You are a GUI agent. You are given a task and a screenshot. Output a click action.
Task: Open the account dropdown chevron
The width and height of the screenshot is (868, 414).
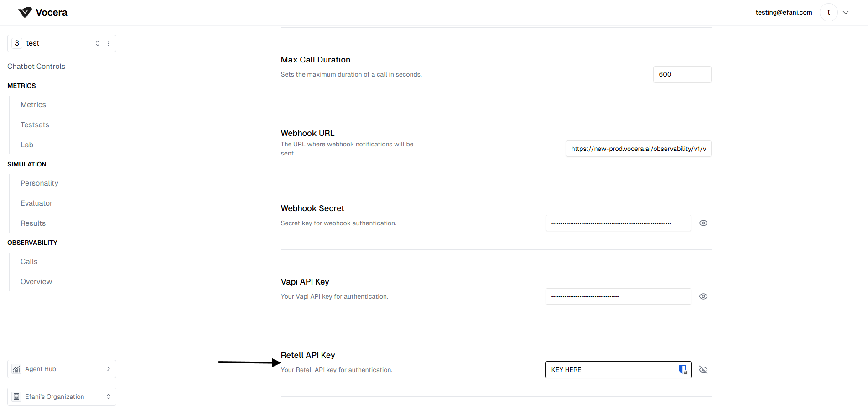pos(846,12)
